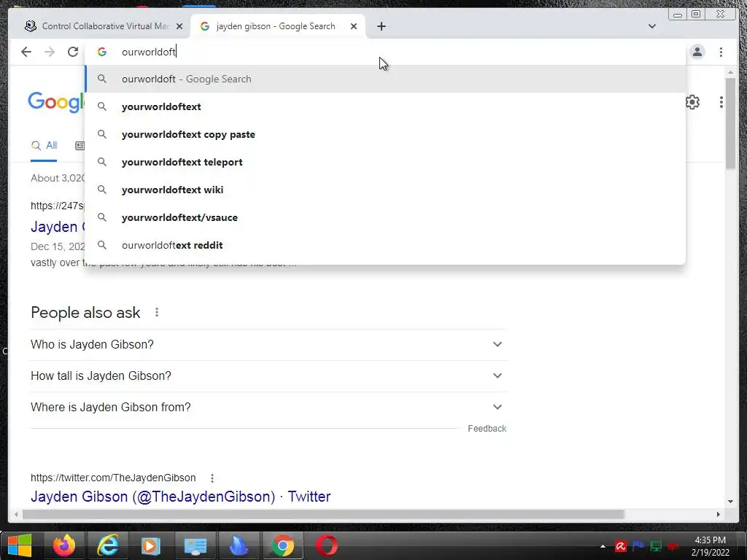747x560 pixels.
Task: Expand 'How tall is Jayden Gibson?' question
Action: [268, 376]
